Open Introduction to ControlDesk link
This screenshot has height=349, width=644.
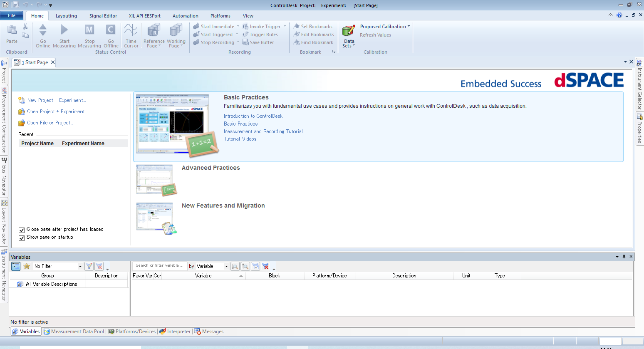click(253, 116)
